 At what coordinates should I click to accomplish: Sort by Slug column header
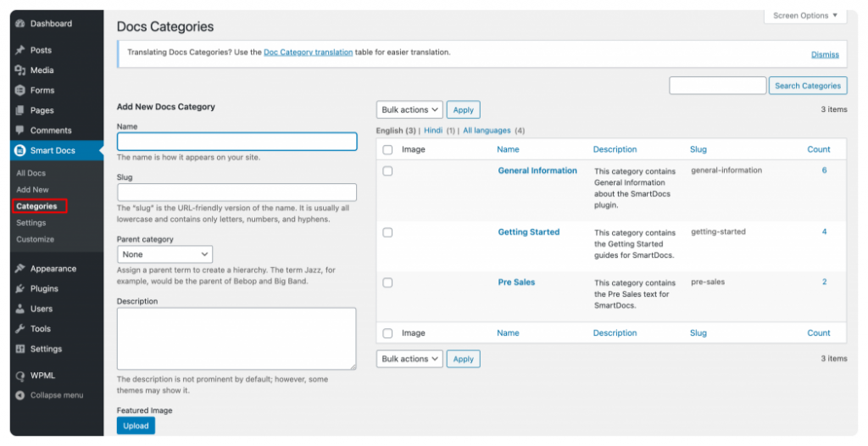tap(698, 149)
